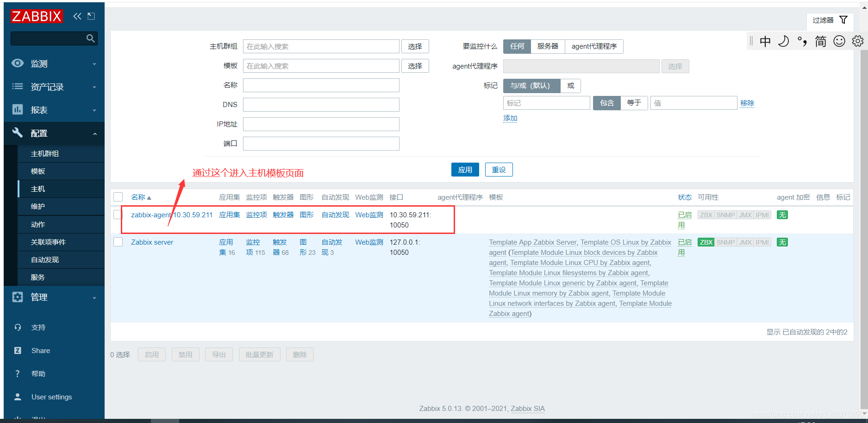Expand the 资产记录 menu section
Screen dimensions: 868x423
coord(54,87)
